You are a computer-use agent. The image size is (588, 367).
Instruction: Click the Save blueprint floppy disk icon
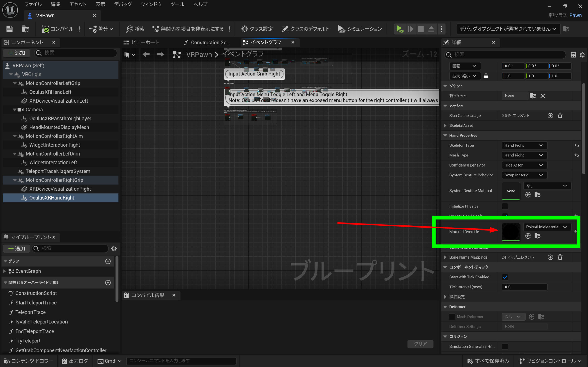[9, 29]
